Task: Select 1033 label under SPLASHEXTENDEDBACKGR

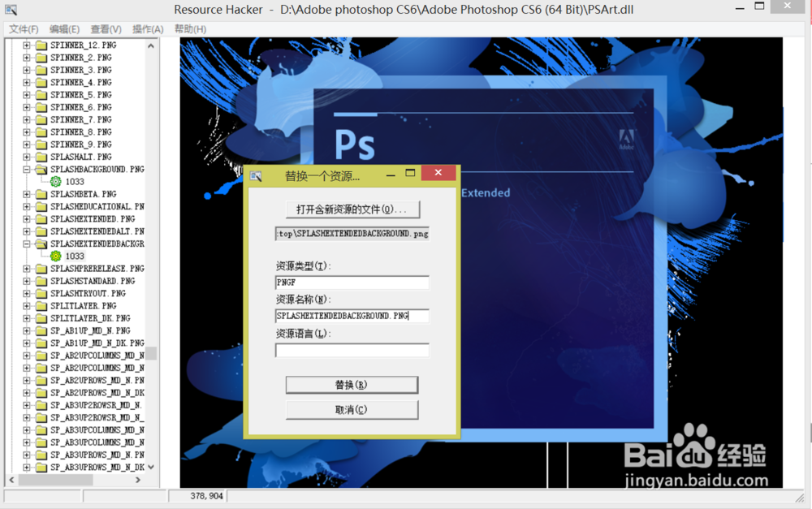Action: click(x=75, y=256)
